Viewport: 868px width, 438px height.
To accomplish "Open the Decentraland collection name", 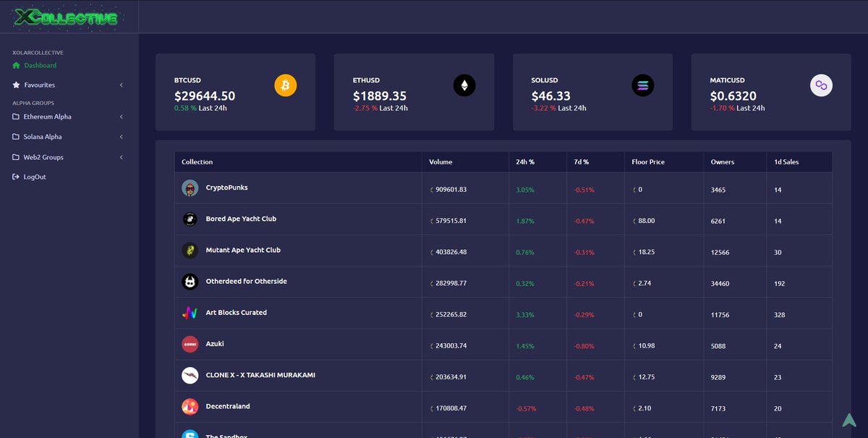I will 228,406.
